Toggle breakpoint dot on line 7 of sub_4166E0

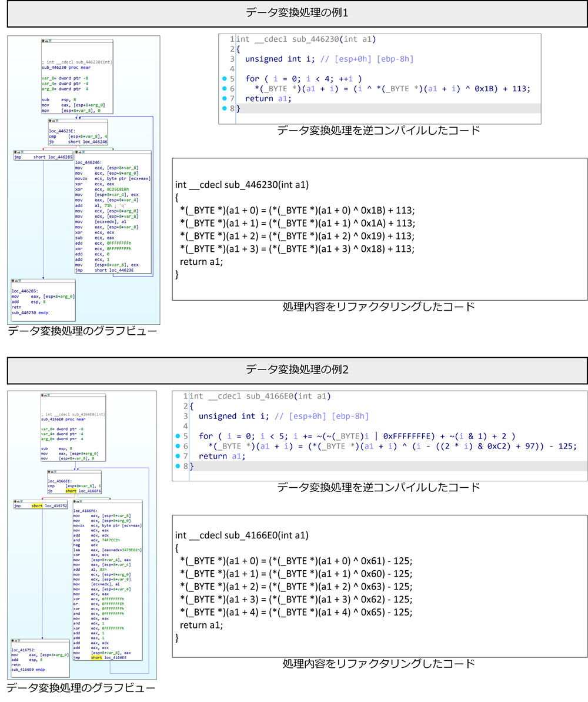click(x=178, y=456)
